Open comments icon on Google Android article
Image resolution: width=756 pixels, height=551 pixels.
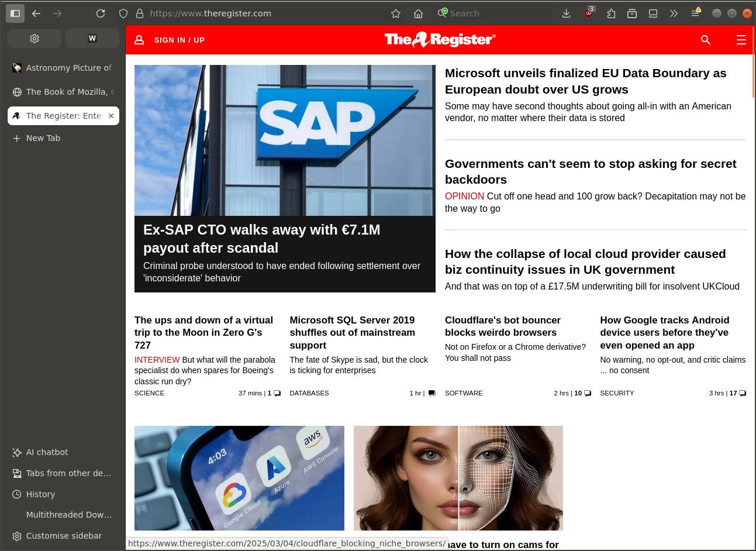[x=743, y=393]
